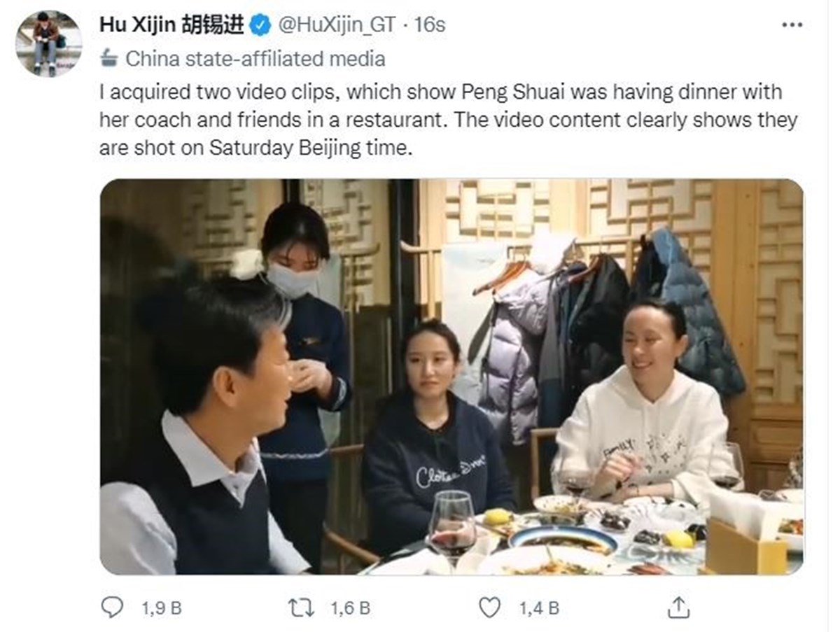The height and width of the screenshot is (632, 840).
Task: Click the state-affiliated media podium icon
Action: click(108, 58)
